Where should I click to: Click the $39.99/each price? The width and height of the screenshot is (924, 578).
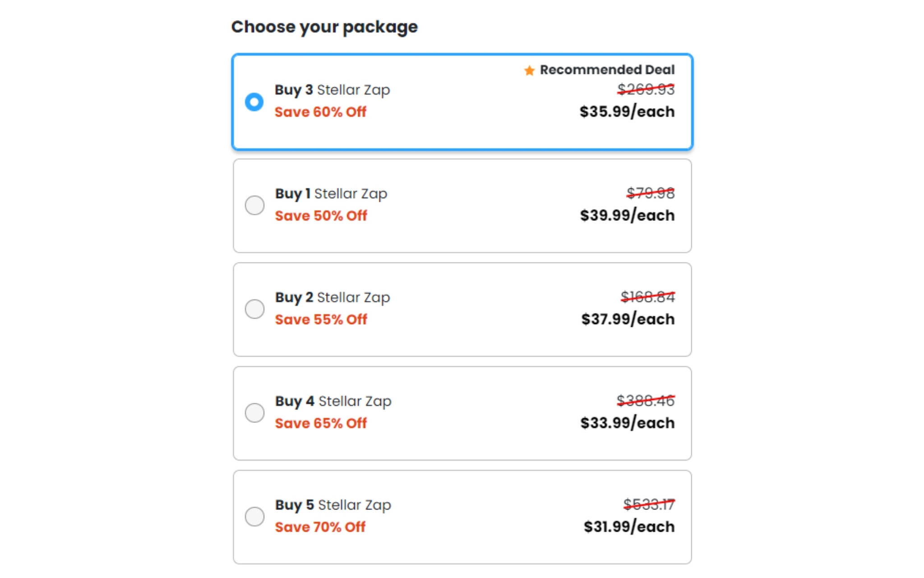point(627,215)
